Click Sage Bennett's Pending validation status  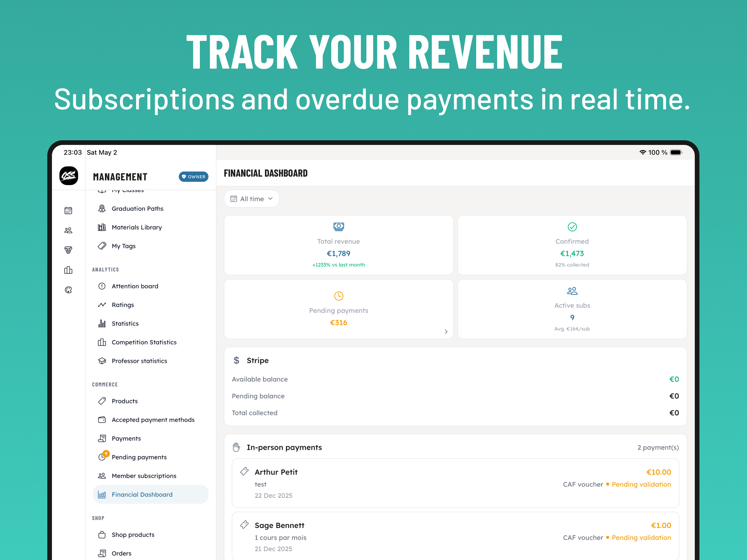coord(641,538)
